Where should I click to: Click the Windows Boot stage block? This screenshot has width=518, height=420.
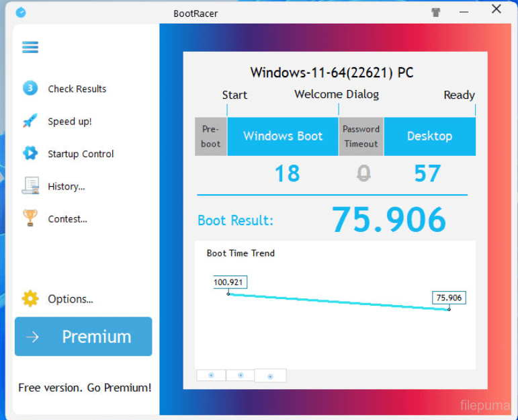[x=283, y=136]
